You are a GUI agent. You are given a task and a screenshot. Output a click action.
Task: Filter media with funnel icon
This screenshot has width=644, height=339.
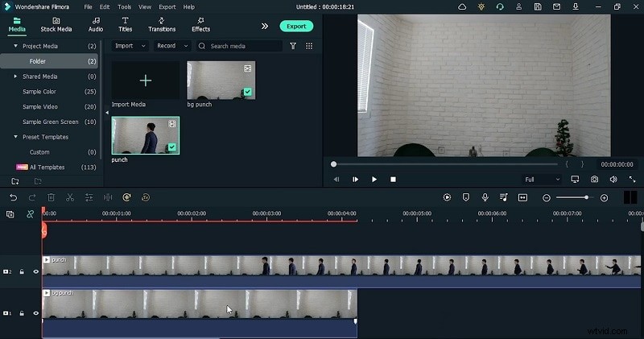pos(293,46)
